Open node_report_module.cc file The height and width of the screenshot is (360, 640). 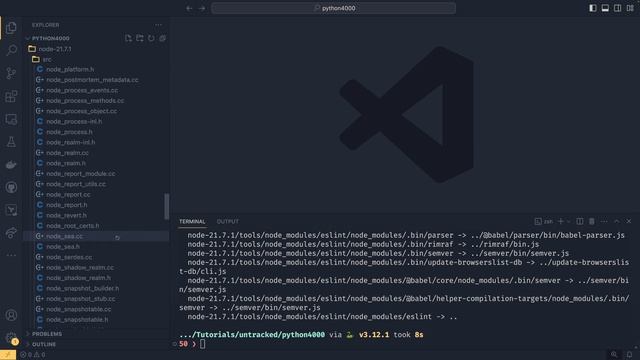click(80, 173)
